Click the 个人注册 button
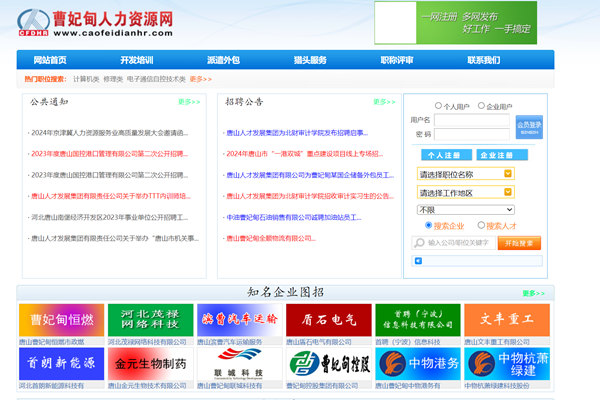The image size is (600, 400). (446, 155)
